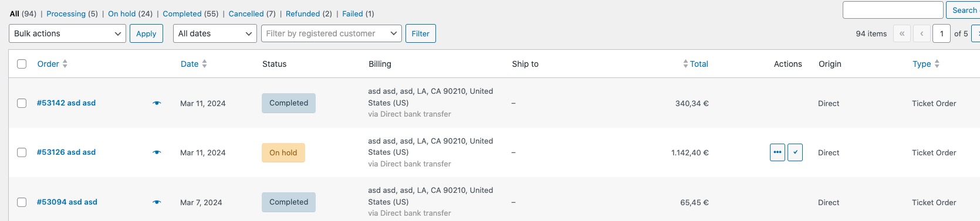
Task: Focus the current page number field
Action: [x=942, y=33]
